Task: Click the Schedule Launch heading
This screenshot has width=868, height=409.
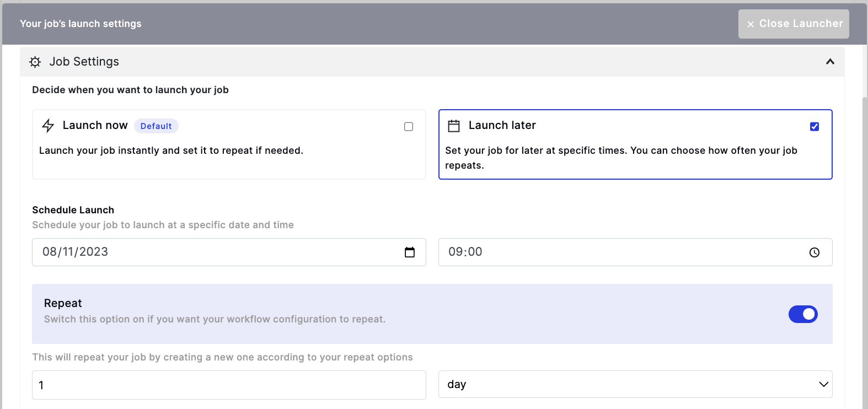Action: click(x=73, y=210)
